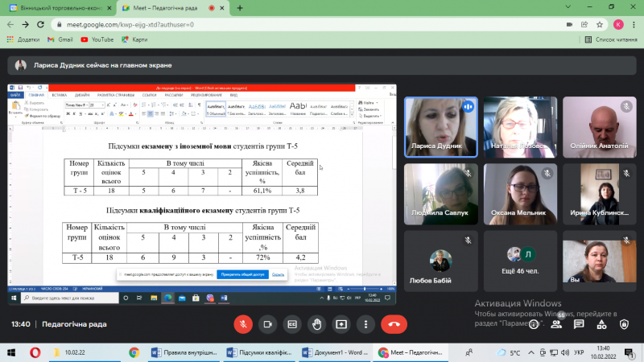Go back in Chrome

point(10,25)
